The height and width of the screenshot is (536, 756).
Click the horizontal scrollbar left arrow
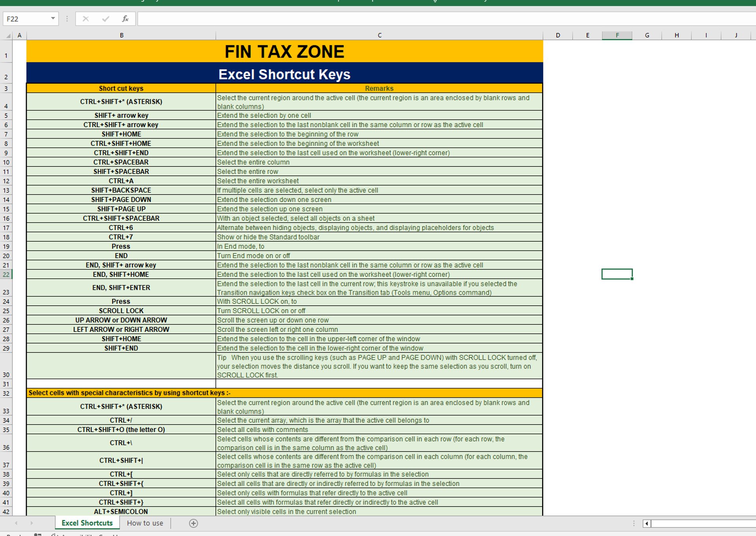(x=647, y=523)
